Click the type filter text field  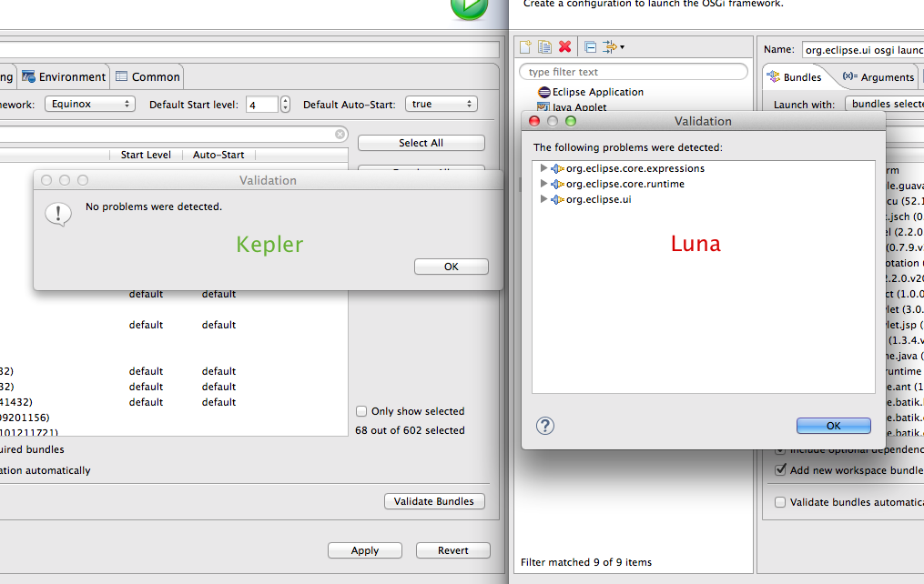(634, 72)
